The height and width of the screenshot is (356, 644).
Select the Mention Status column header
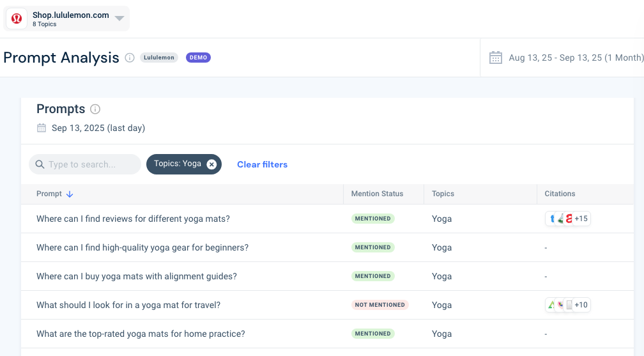click(x=377, y=194)
